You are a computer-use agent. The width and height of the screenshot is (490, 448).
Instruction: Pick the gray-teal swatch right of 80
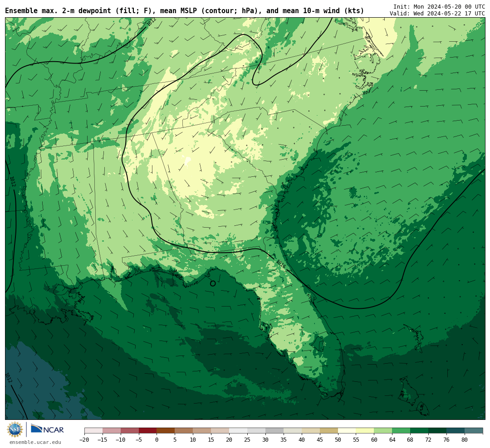point(474,431)
